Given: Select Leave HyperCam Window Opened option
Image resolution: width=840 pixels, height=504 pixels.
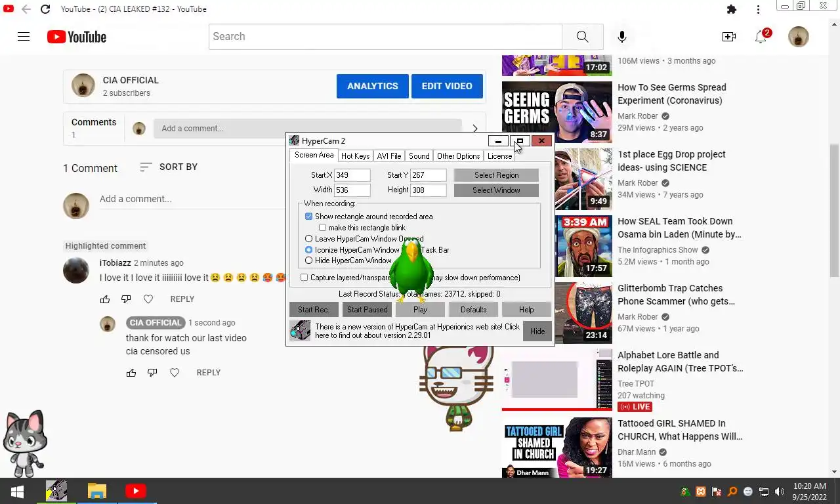Looking at the screenshot, I should [308, 239].
